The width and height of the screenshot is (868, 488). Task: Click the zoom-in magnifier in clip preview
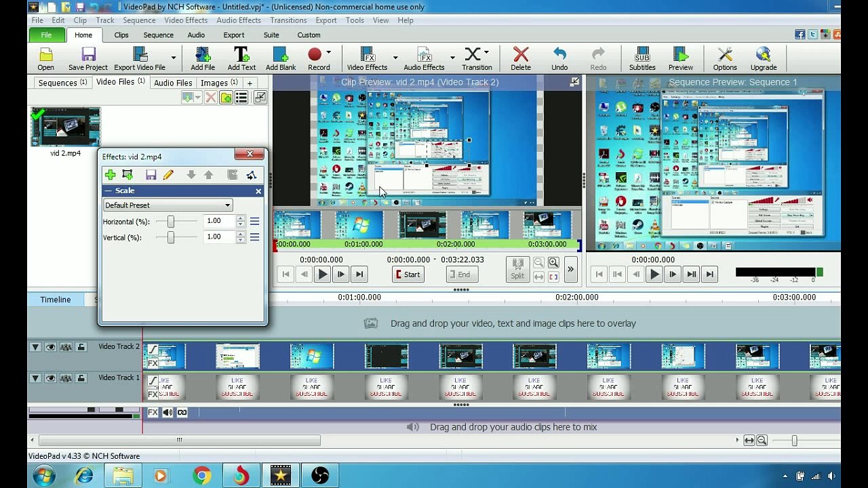[x=553, y=263]
